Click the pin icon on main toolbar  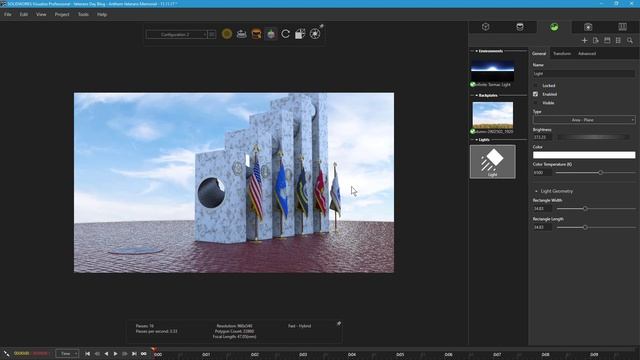(x=322, y=26)
